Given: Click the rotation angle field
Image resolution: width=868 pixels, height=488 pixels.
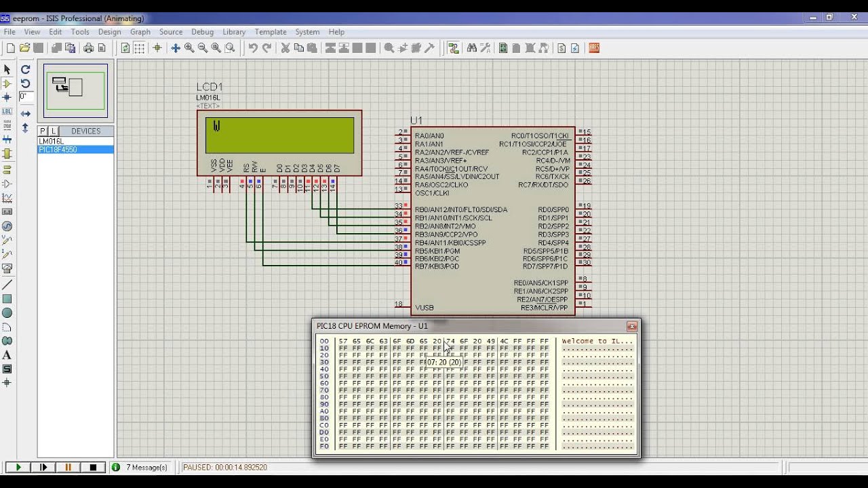Looking at the screenshot, I should coord(25,97).
